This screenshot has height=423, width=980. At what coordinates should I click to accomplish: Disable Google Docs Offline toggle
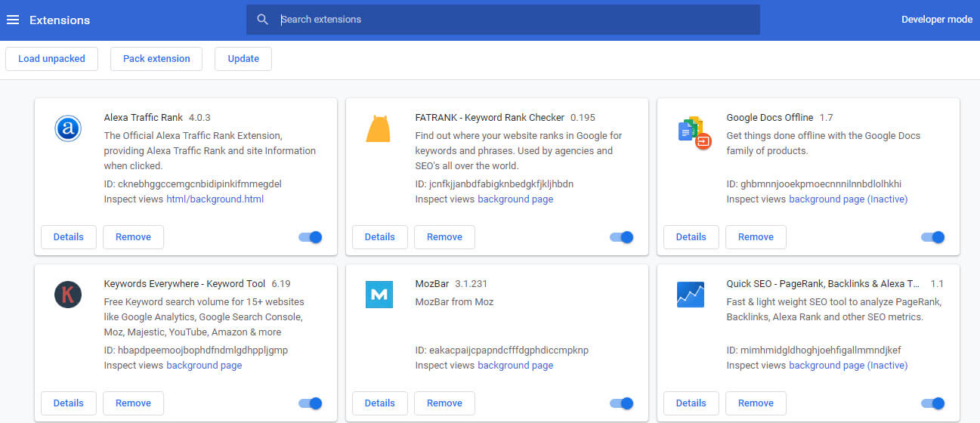click(933, 237)
